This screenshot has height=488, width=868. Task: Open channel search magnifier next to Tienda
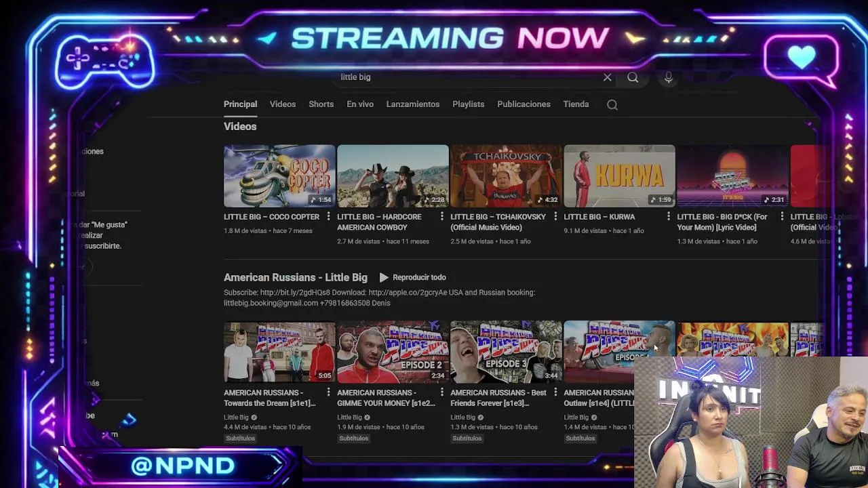(612, 104)
